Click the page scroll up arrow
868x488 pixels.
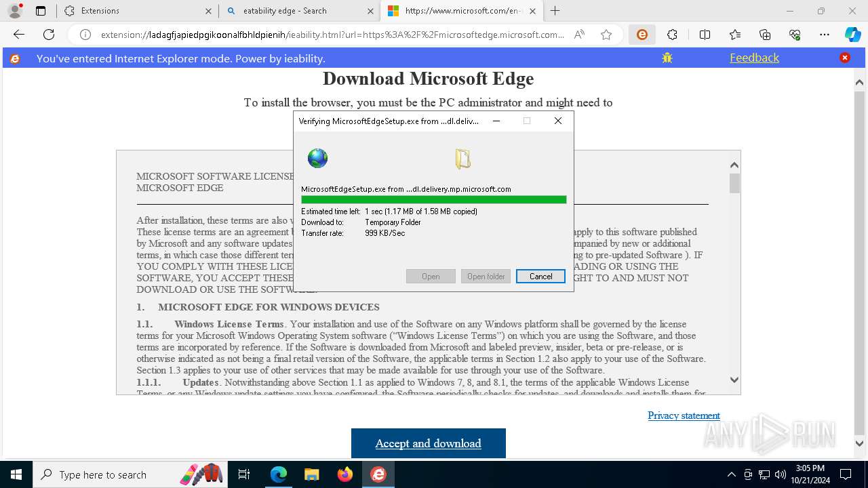pyautogui.click(x=860, y=82)
